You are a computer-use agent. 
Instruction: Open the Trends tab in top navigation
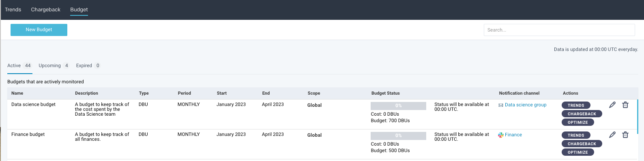[x=13, y=10]
